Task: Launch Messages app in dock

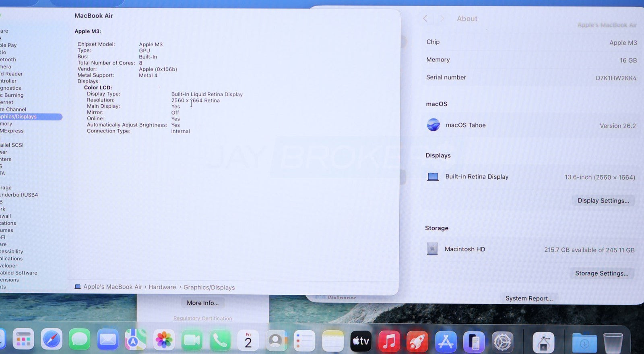Action: 79,340
